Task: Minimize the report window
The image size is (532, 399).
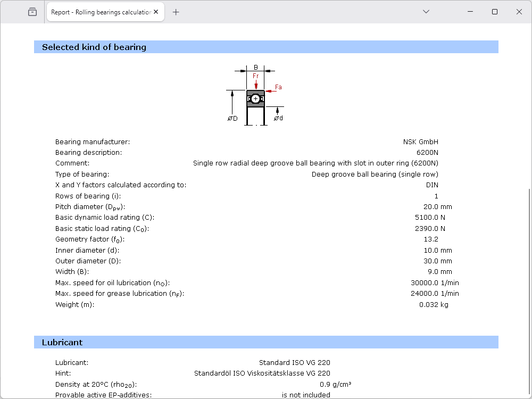Action: (470, 12)
